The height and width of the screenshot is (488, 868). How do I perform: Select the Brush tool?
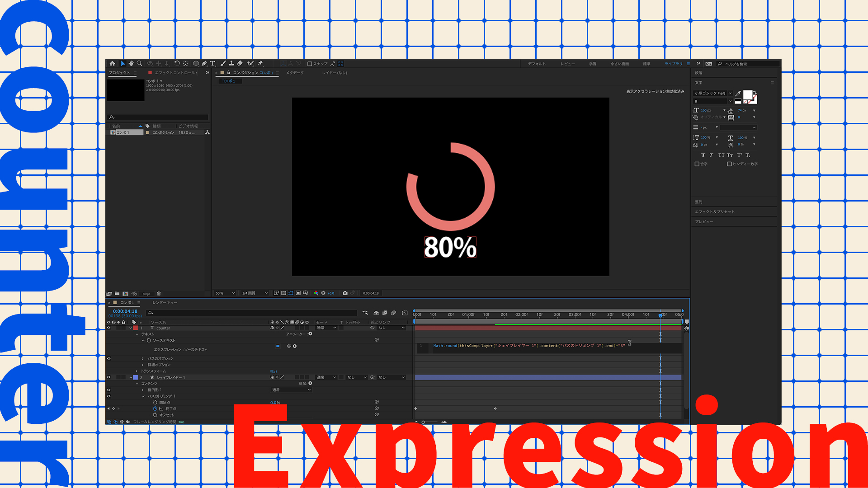[x=224, y=63]
